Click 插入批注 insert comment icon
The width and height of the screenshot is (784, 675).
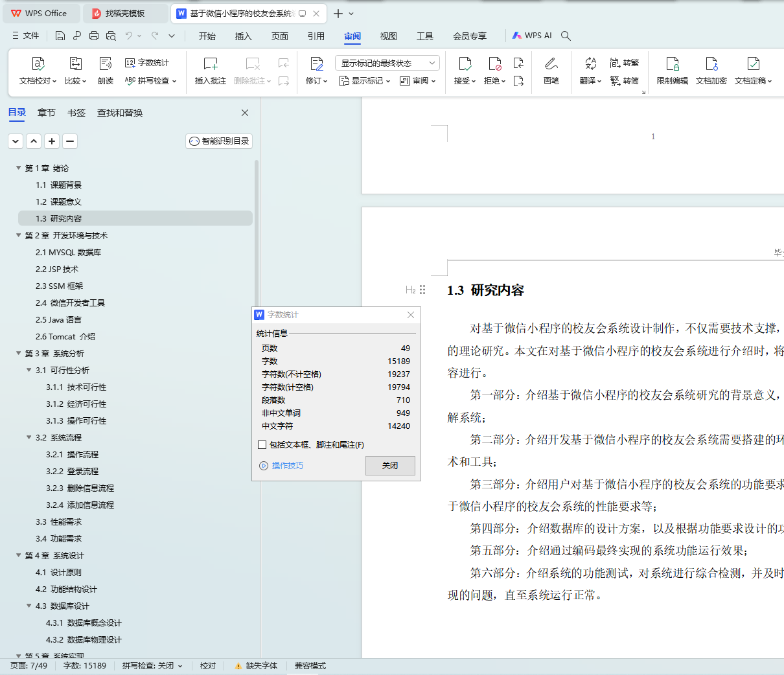[211, 63]
